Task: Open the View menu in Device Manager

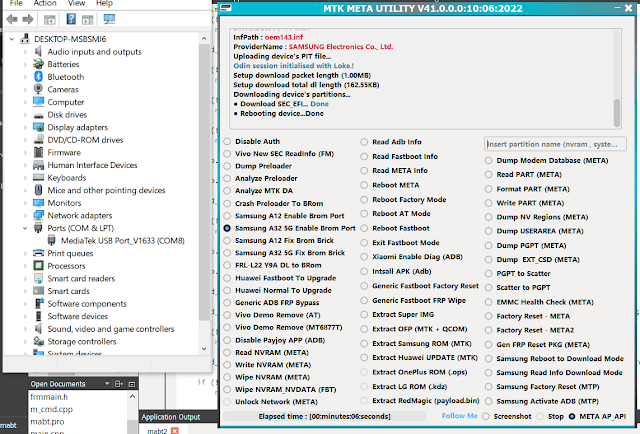Action: (x=76, y=3)
